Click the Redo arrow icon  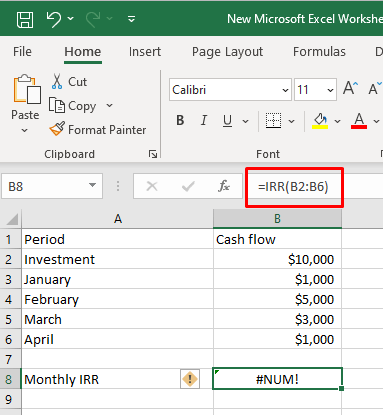point(93,19)
